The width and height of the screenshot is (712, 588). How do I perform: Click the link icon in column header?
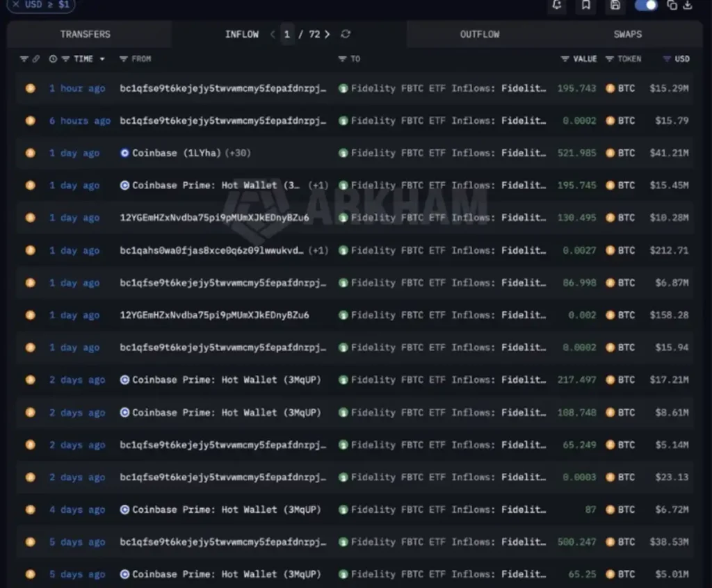[36, 59]
